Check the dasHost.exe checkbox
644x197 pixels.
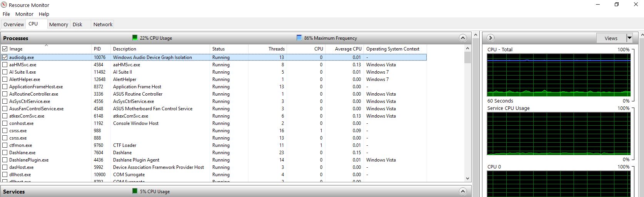(5, 167)
